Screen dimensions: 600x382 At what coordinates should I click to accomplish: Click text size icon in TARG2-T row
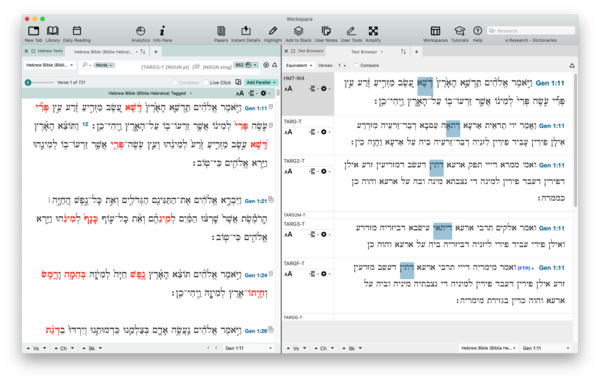288,171
